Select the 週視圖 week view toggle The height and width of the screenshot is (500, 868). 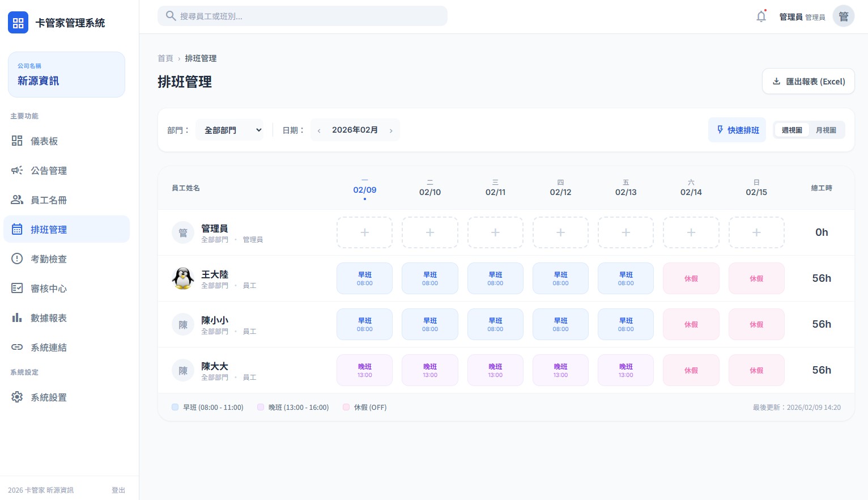792,130
